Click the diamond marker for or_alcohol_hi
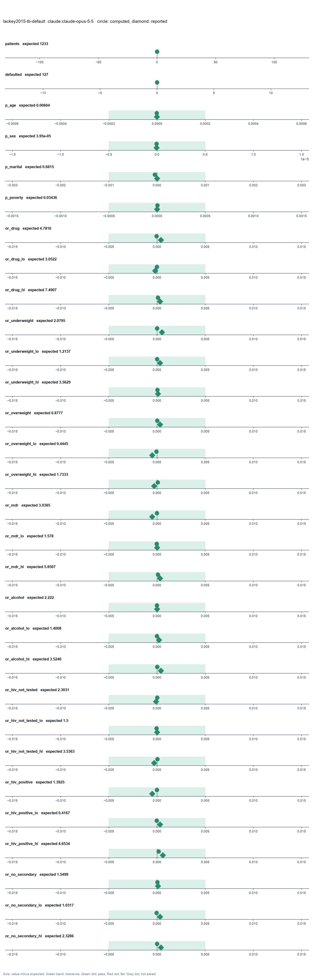 click(x=161, y=671)
